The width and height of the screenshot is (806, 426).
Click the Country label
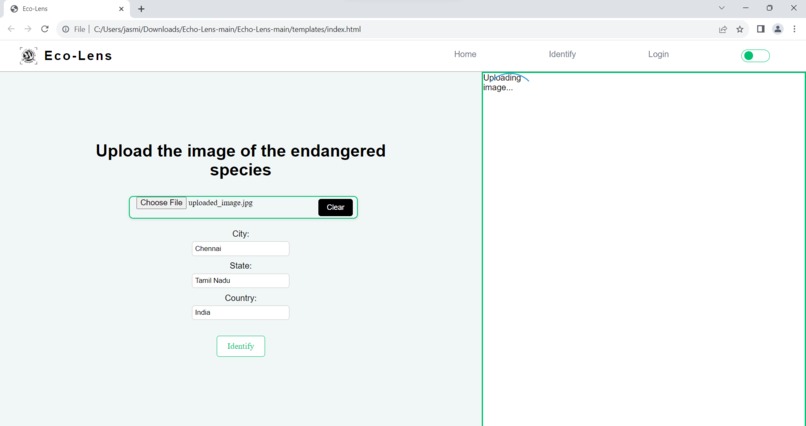coord(241,298)
